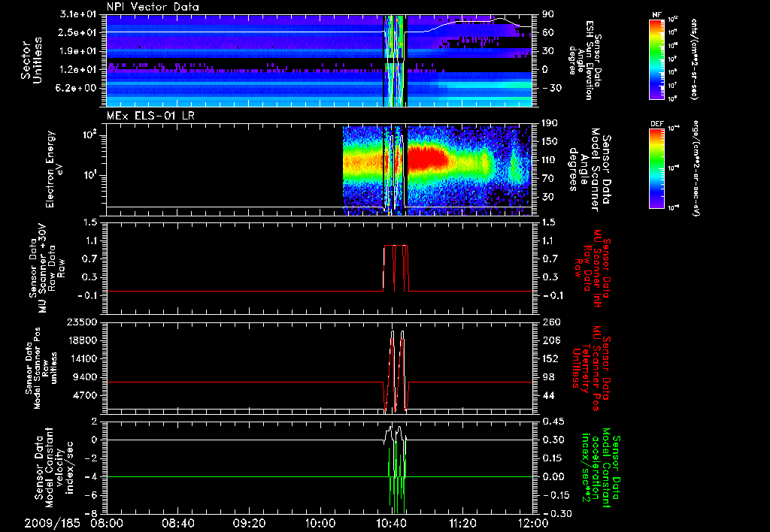Click the red square pulse in the MU Scanner +30V plot
The image size is (770, 532).
coord(396,268)
